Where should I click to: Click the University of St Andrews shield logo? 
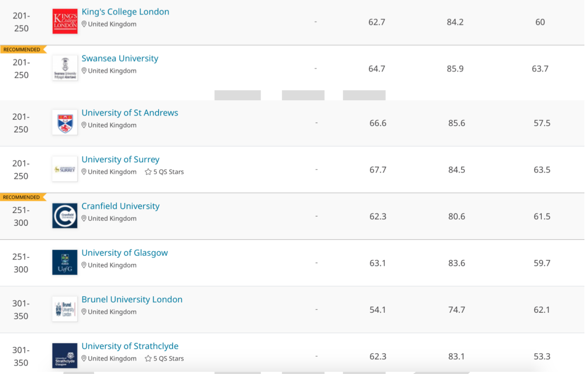coord(65,123)
